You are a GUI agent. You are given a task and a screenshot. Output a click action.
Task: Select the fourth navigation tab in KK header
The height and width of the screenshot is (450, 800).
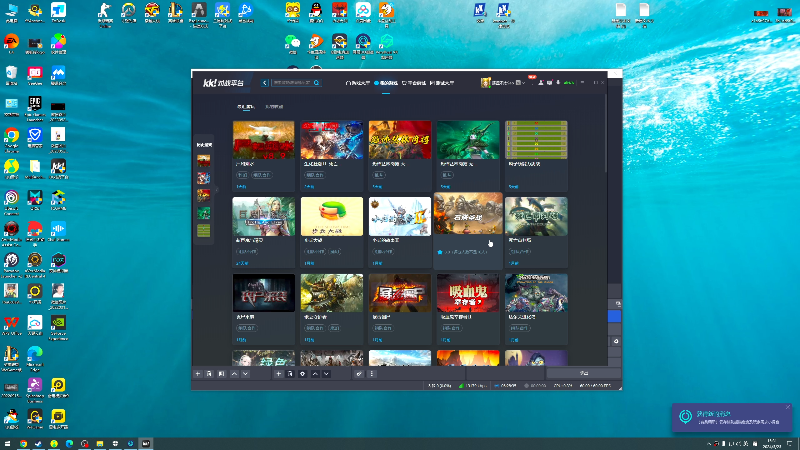coord(442,83)
